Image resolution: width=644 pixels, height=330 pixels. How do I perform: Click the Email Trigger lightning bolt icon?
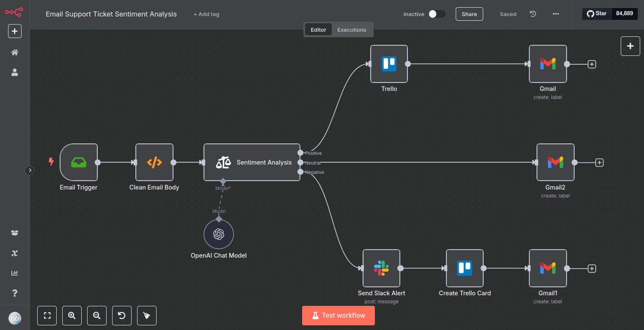[51, 162]
